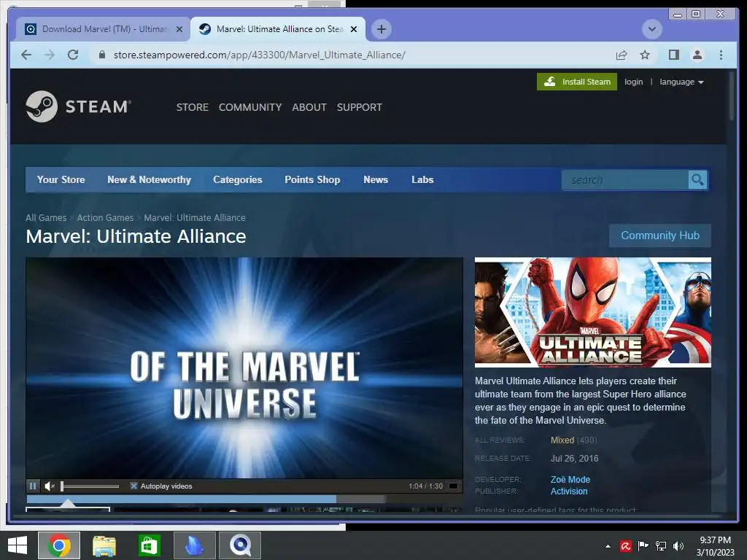Open File Explorer from taskbar

(104, 545)
